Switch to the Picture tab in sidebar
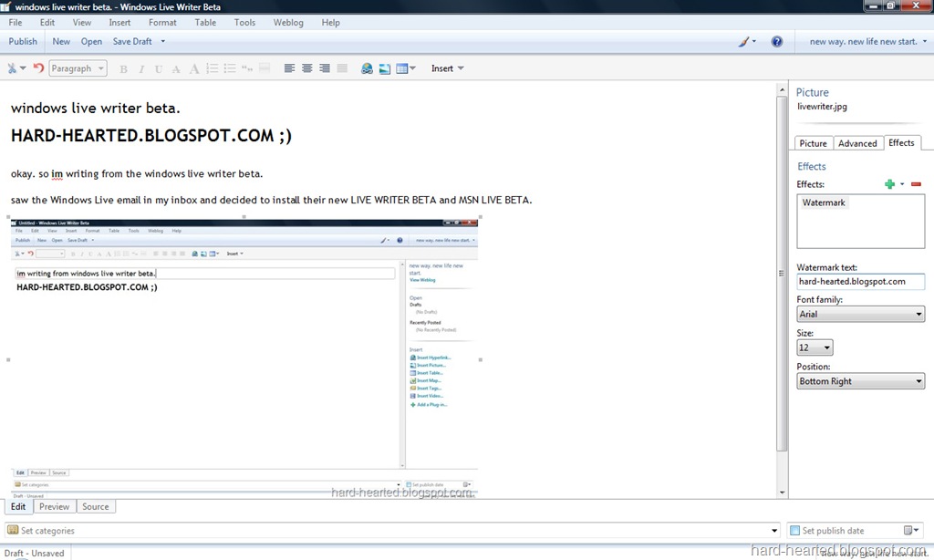This screenshot has height=560, width=934. coord(813,143)
